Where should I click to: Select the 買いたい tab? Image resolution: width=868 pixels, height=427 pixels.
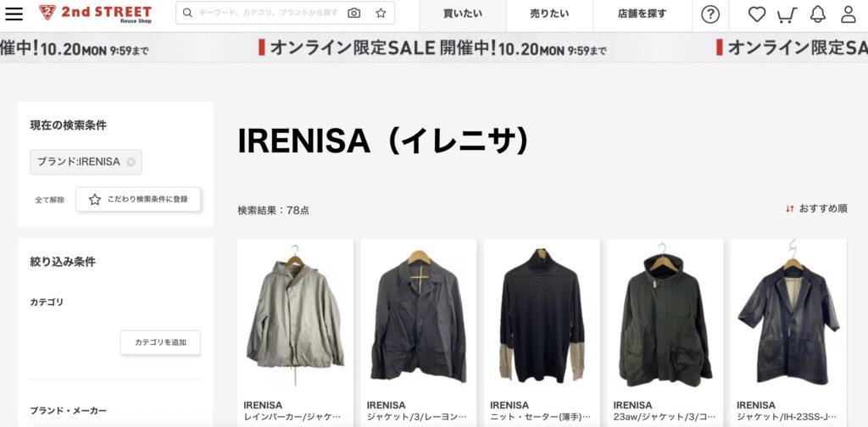point(463,14)
